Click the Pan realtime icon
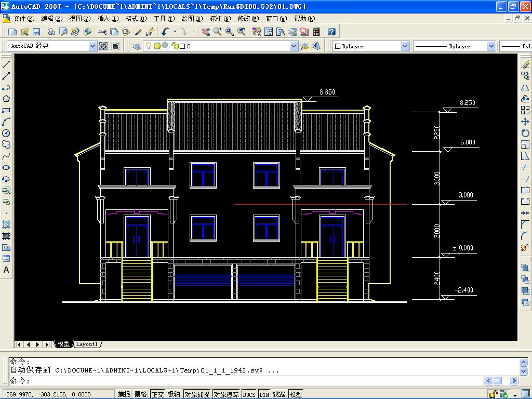This screenshot has width=532, height=399. [x=206, y=32]
